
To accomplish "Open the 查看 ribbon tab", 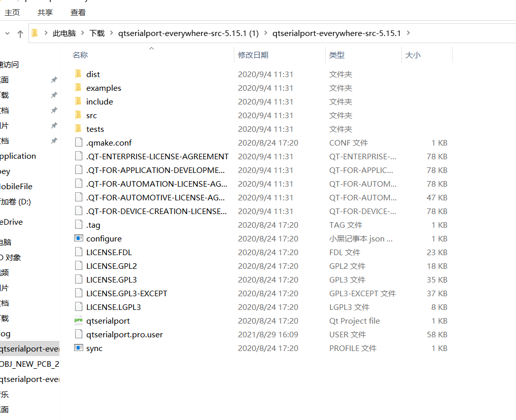I will pos(78,13).
